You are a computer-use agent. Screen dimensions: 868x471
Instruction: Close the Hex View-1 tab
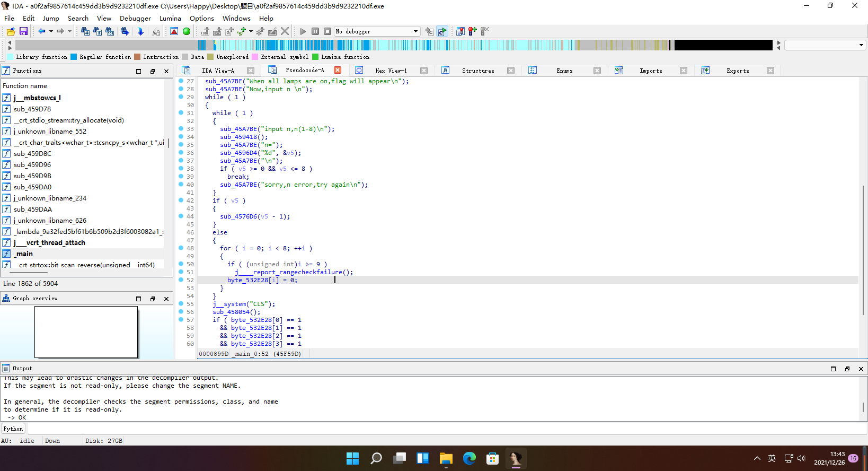click(424, 71)
